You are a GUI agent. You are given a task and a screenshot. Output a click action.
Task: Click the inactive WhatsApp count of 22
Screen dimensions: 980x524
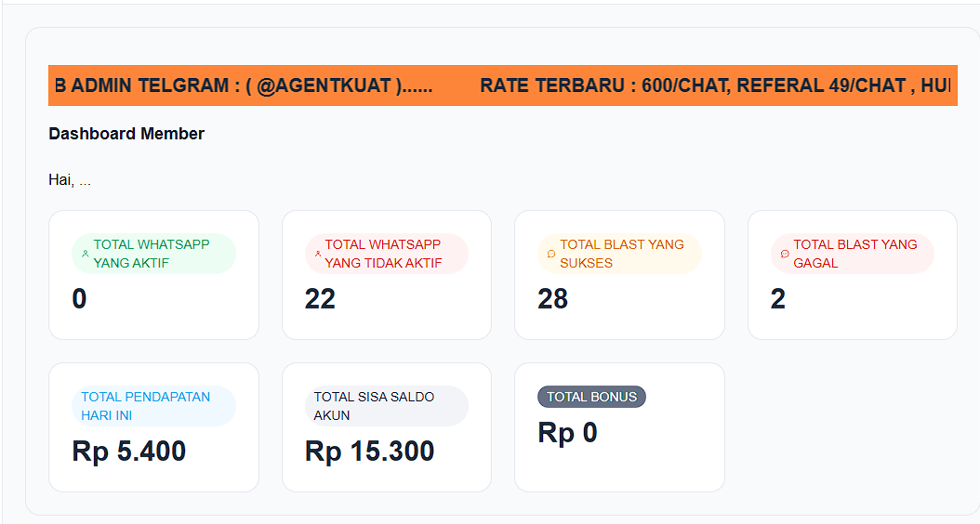pyautogui.click(x=320, y=299)
